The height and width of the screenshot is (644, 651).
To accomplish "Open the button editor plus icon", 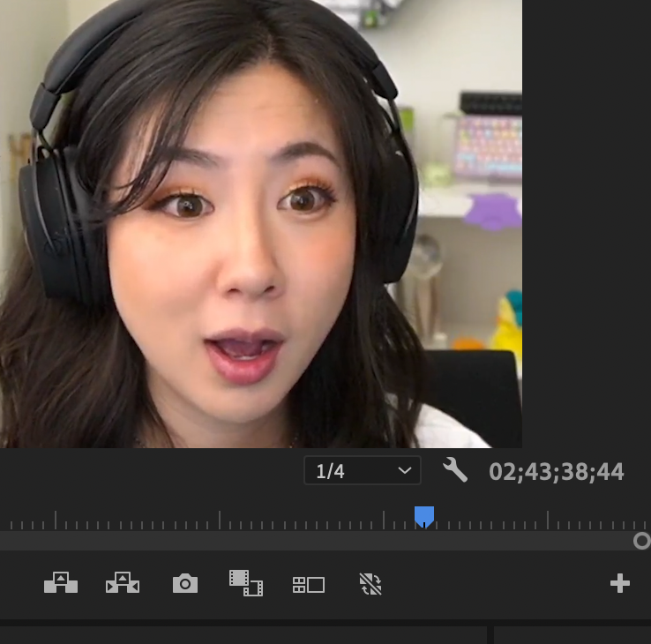I will 620,583.
